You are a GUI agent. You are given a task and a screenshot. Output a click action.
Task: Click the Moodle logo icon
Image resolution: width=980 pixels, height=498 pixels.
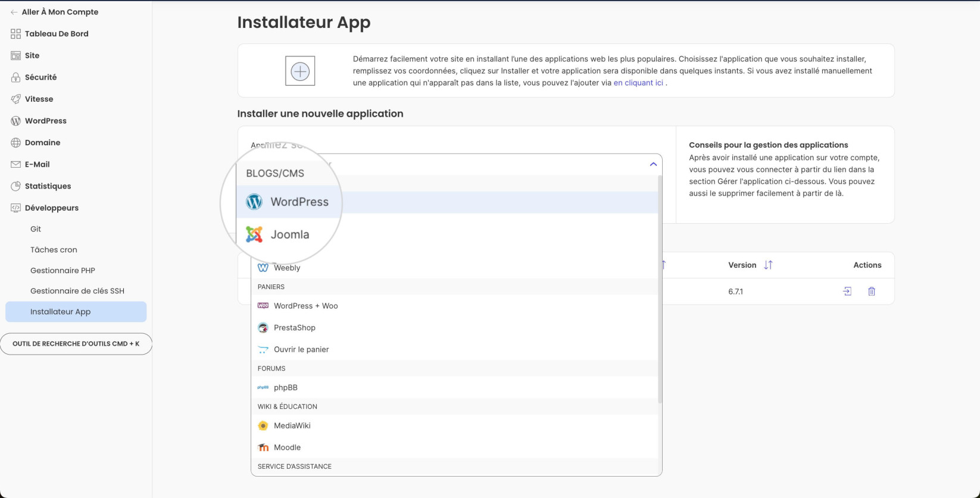(263, 447)
